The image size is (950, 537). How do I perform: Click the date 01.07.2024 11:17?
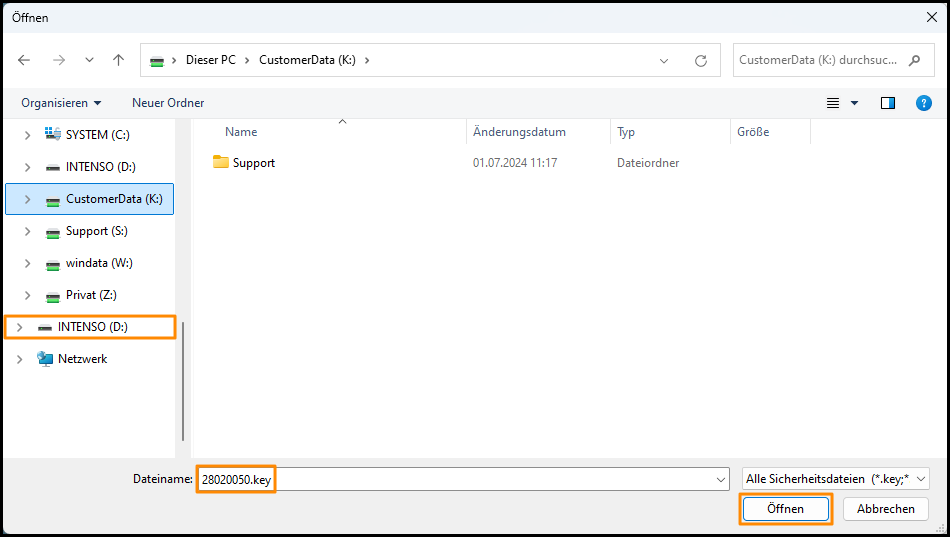(x=515, y=162)
